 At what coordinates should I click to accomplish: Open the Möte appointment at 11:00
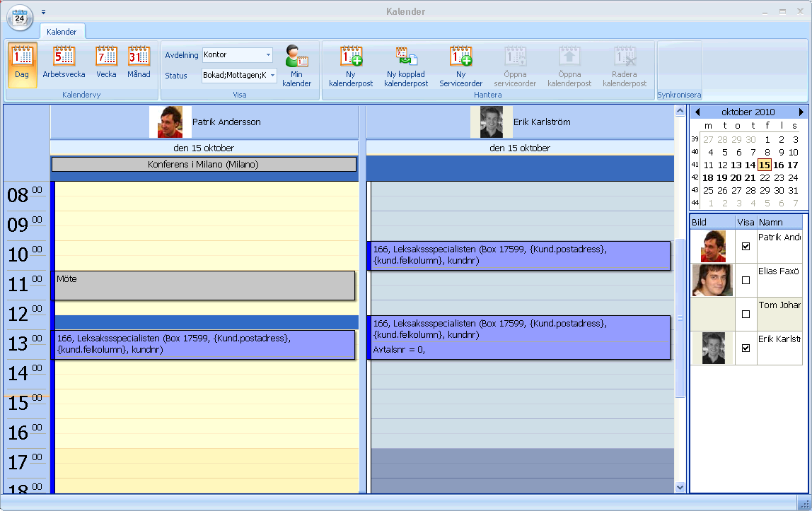(205, 285)
